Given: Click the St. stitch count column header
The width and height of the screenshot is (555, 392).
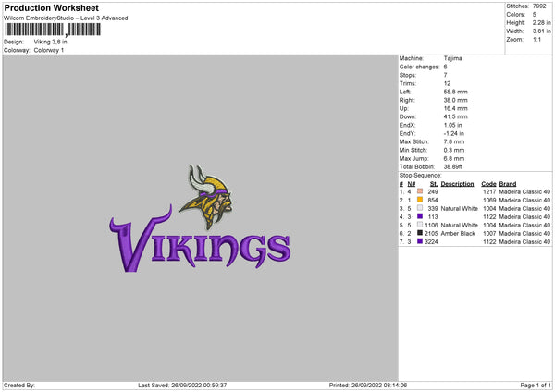Looking at the screenshot, I should 433,183.
